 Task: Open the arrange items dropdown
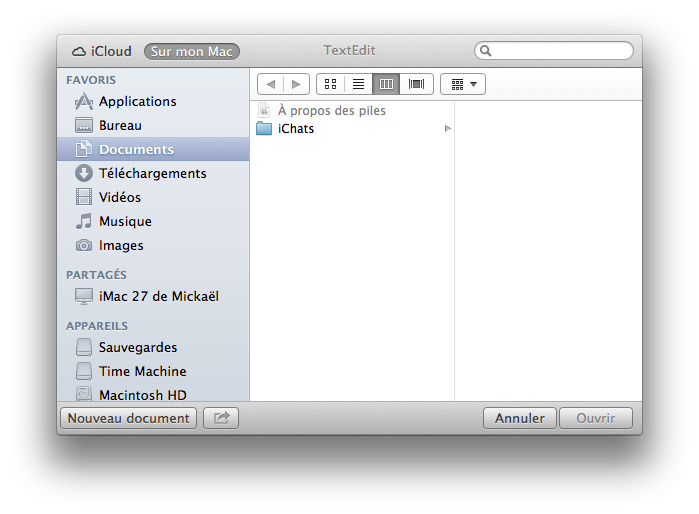463,84
